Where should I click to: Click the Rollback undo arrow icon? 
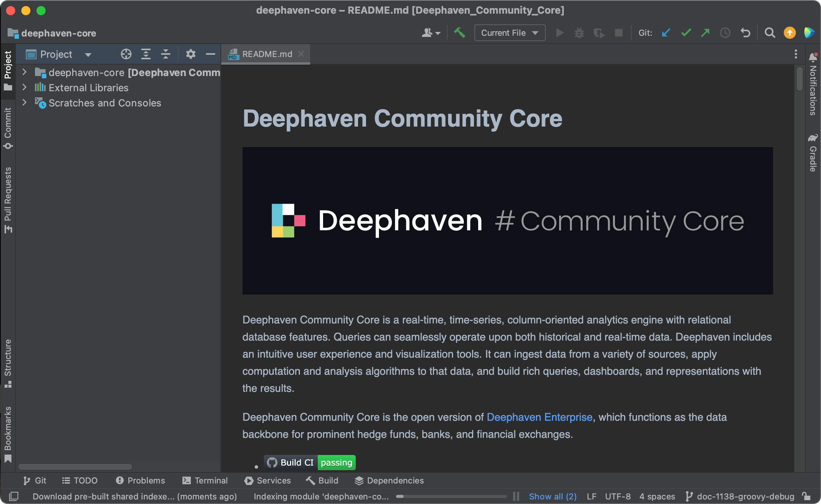745,33
